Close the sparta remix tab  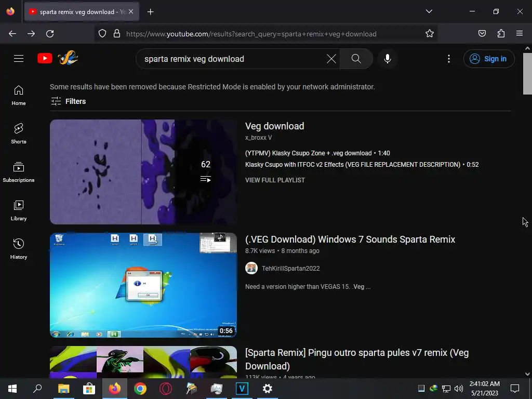tap(131, 11)
